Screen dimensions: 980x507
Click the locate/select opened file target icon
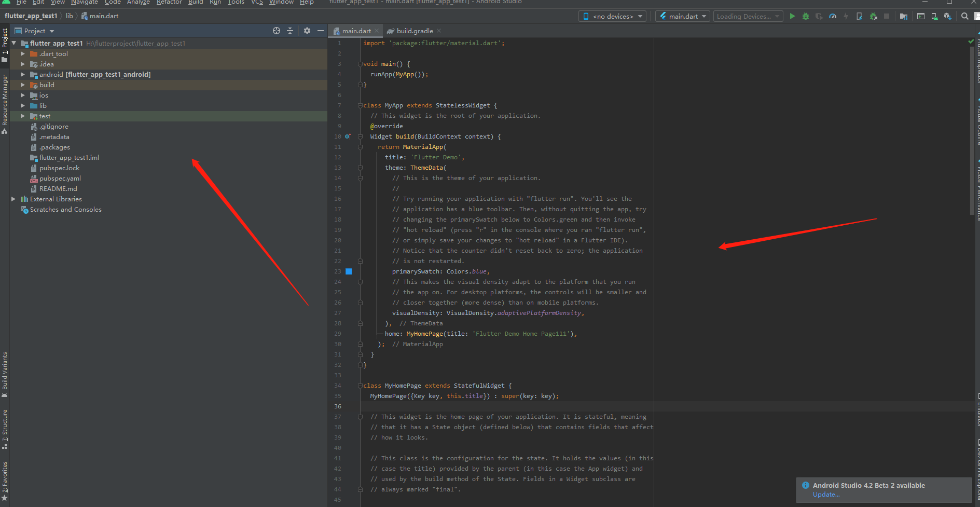click(277, 31)
